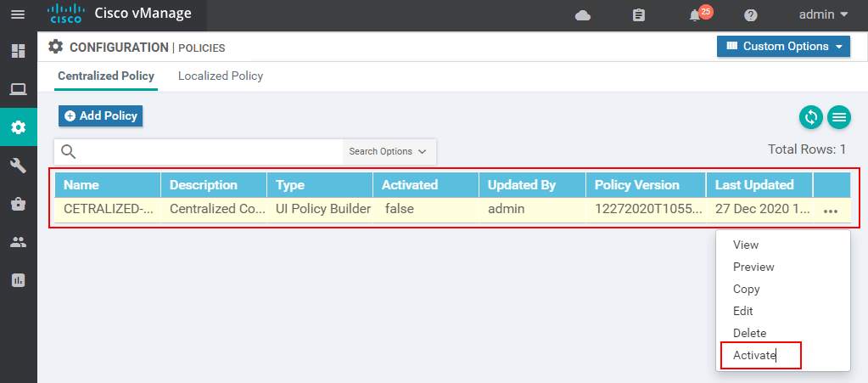View notifications bell with 25 alerts
This screenshot has width=868, height=383.
click(x=696, y=15)
